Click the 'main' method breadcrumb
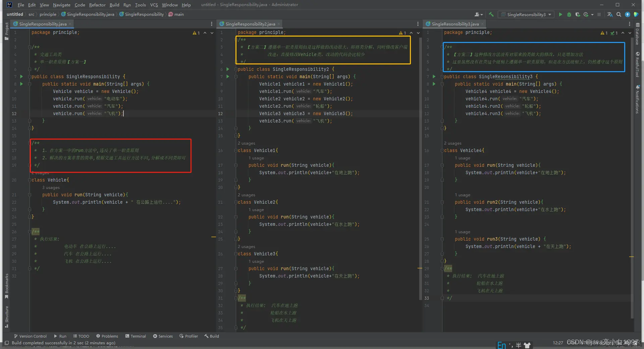Image resolution: width=644 pixels, height=349 pixels. point(176,14)
